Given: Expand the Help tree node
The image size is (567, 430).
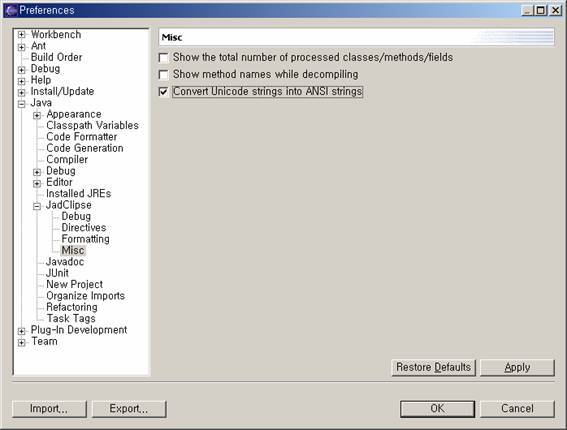Looking at the screenshot, I should click(x=22, y=81).
